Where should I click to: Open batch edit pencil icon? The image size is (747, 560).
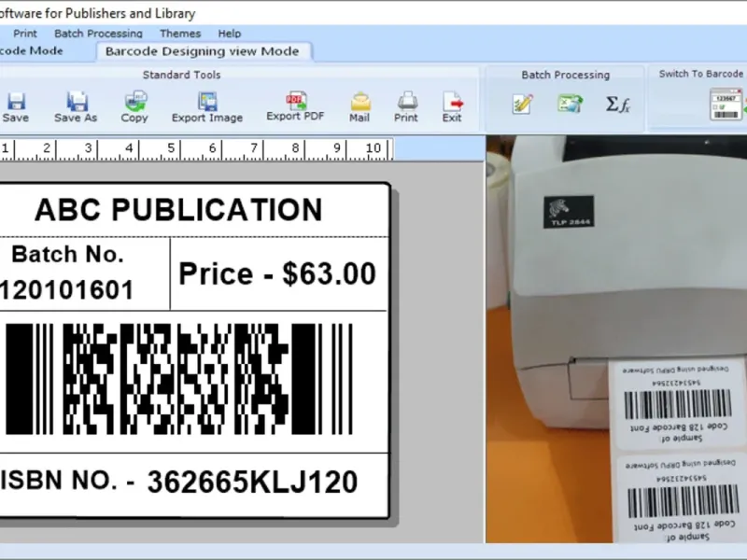tap(522, 104)
